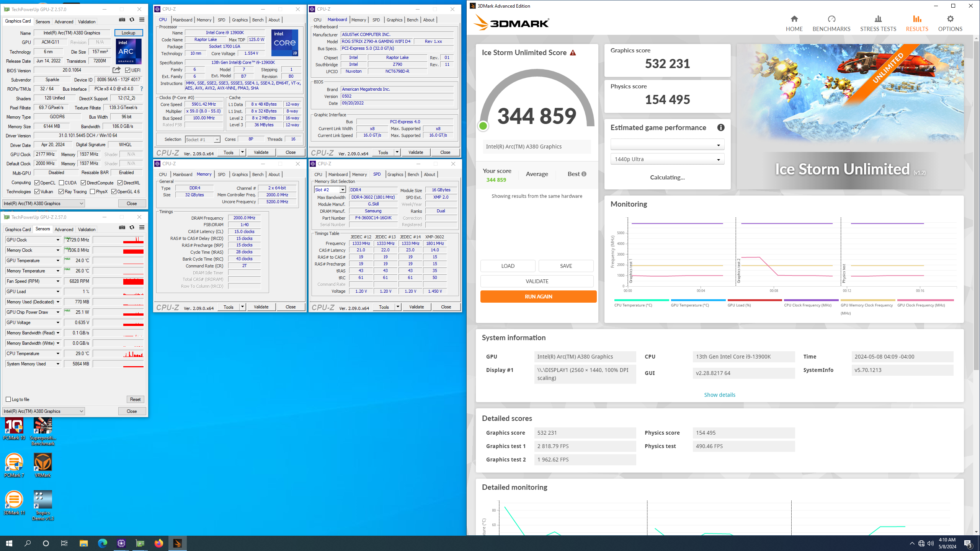Image resolution: width=980 pixels, height=551 pixels.
Task: Expand Fan Speed (RPM) sensor dropdown
Action: 58,281
